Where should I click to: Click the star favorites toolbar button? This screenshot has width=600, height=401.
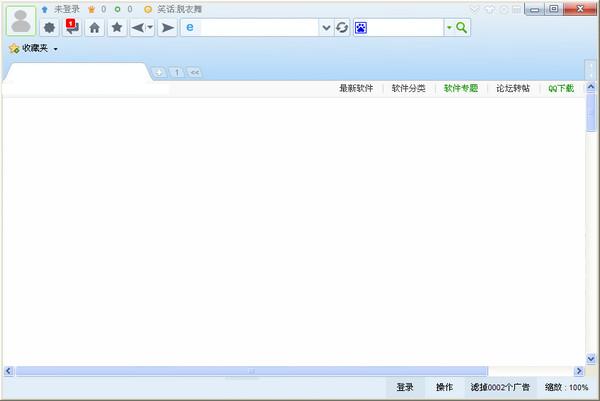117,28
